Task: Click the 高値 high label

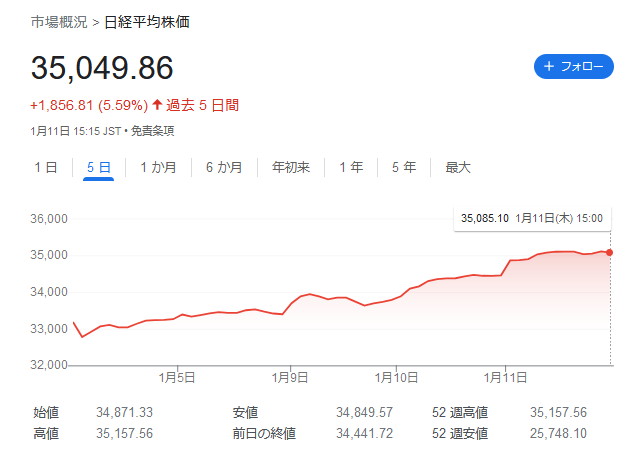Action: [46, 433]
